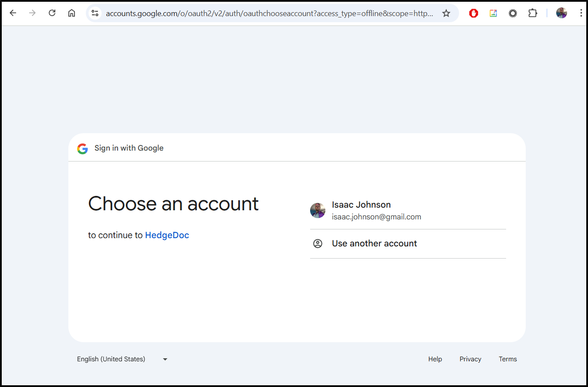The height and width of the screenshot is (387, 588).
Task: Click the isaac.johnson@gmail.com email text
Action: tap(376, 217)
